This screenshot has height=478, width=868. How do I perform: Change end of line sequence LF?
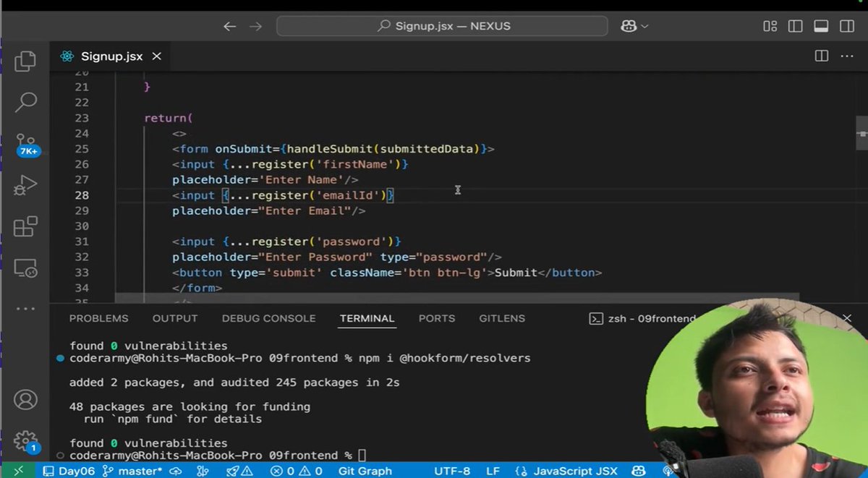click(493, 471)
